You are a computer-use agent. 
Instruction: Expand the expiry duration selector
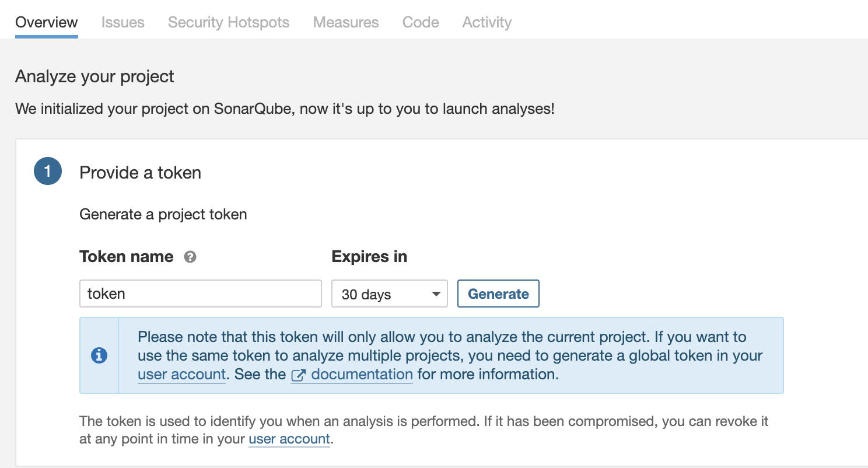pyautogui.click(x=389, y=294)
